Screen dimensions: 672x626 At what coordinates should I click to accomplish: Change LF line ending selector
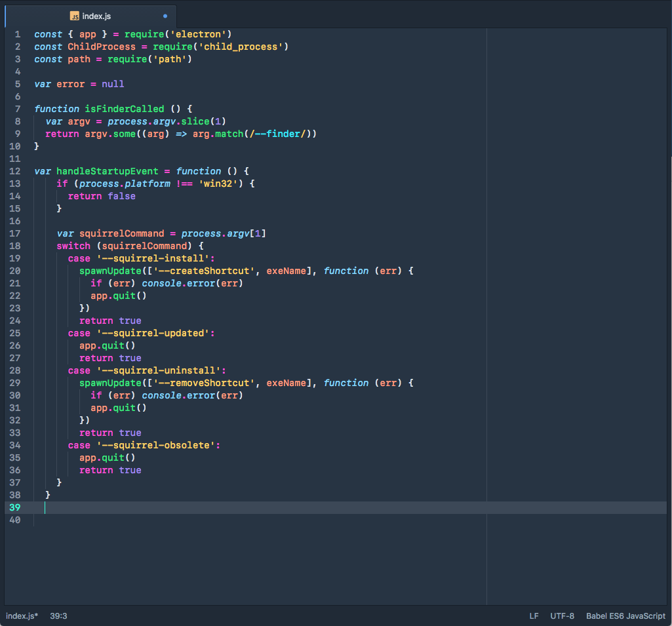tap(534, 616)
